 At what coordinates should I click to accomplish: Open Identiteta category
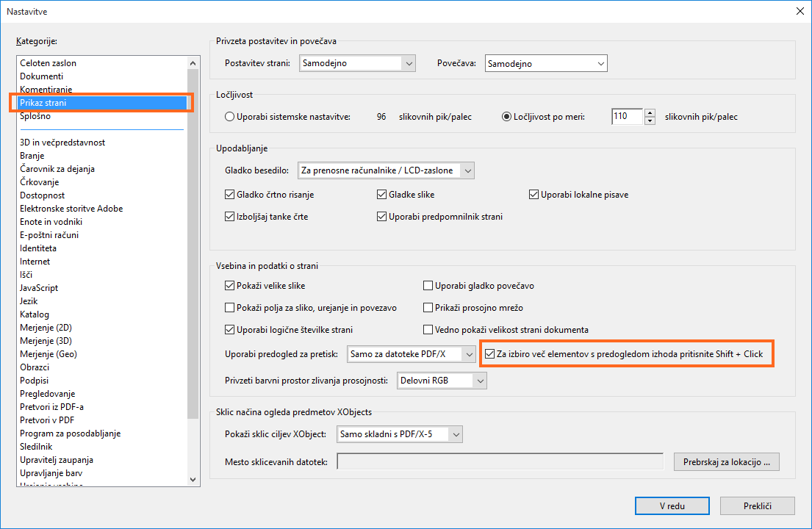tap(38, 248)
